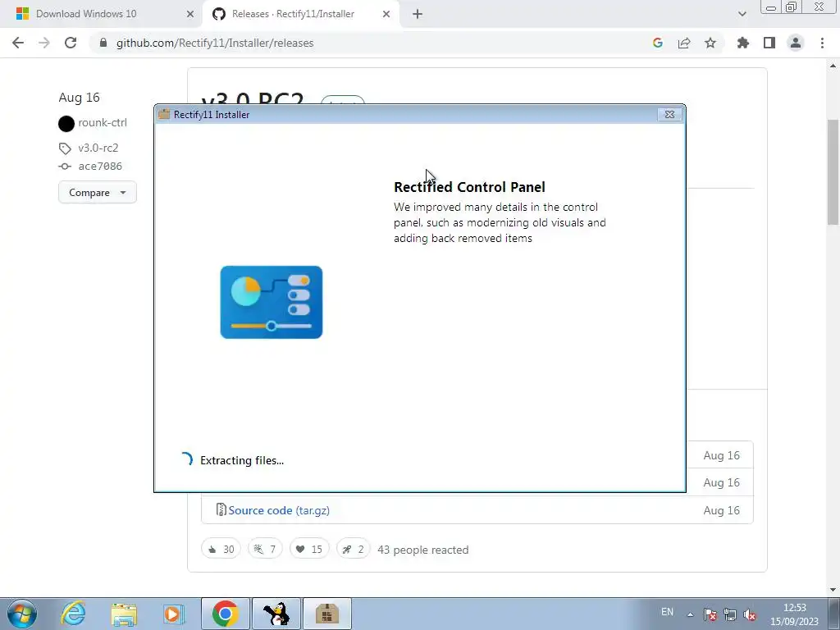Launch Internet Explorer from taskbar
Image resolution: width=840 pixels, height=630 pixels.
tap(72, 614)
